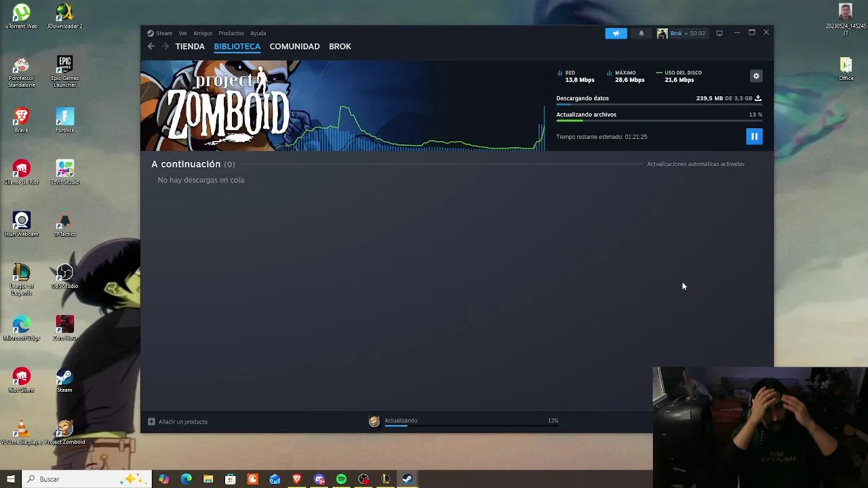
Task: Select Brave desktop shortcut
Action: point(21,121)
